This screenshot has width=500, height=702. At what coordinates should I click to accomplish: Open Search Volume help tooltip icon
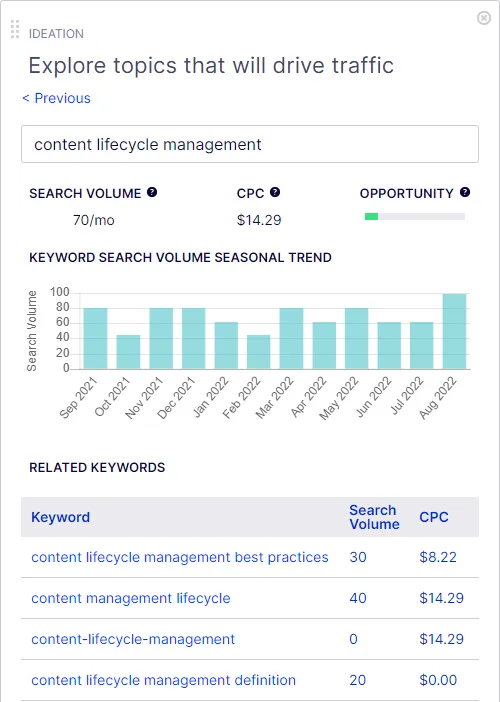pyautogui.click(x=152, y=193)
